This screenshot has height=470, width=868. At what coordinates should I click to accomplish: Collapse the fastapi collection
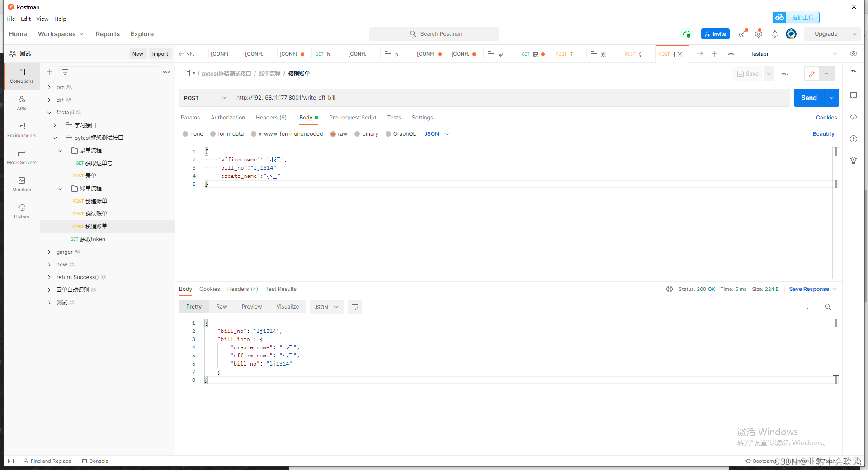[x=49, y=113]
